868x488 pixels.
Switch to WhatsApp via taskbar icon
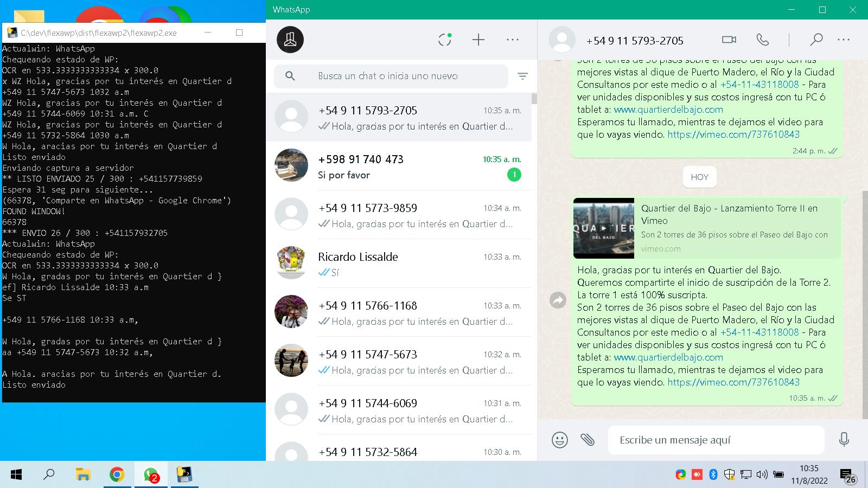point(151,475)
